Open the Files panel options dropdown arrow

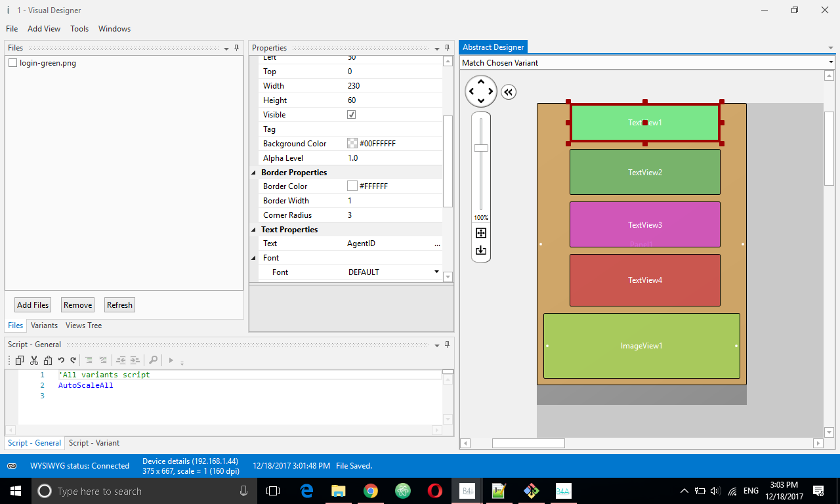click(226, 49)
